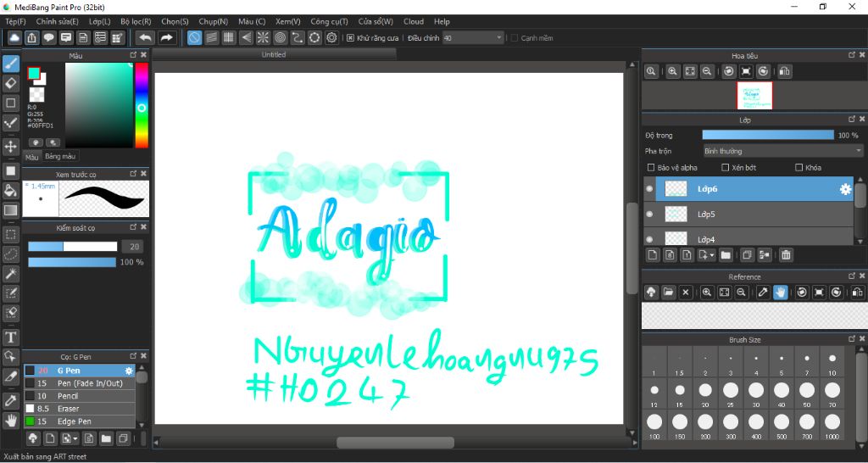Select the Brush tool in left toolbar
868x463 pixels.
11,64
